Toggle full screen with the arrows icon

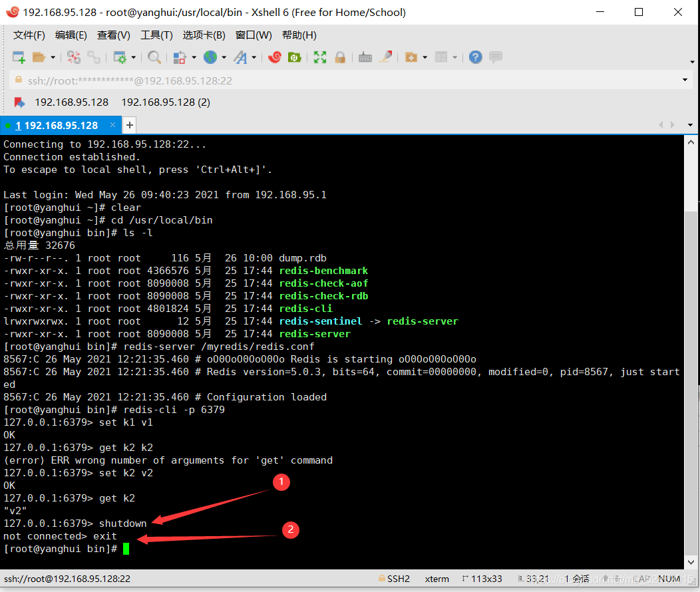320,57
